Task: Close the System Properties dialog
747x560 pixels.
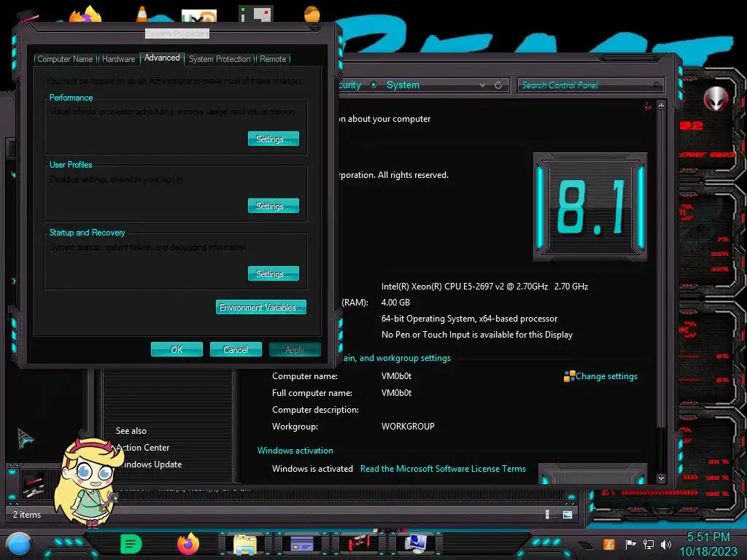Action: point(315,28)
